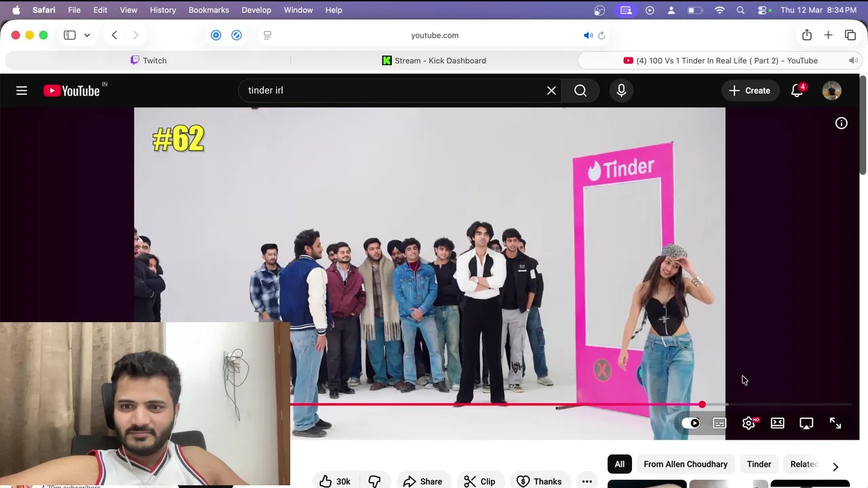Select From Allen Choudhary chip
Viewport: 868px width, 488px height.
coord(685,464)
